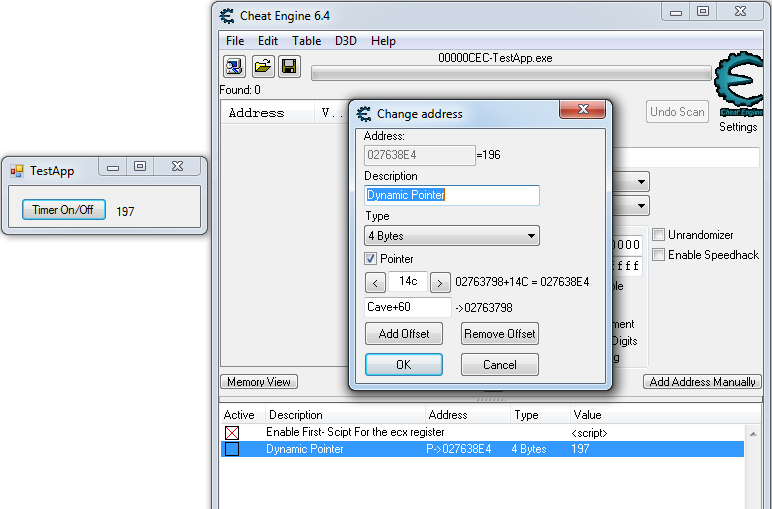Viewport: 772px width, 509px height.
Task: Click the P->027638E4 address cell
Action: [x=459, y=449]
